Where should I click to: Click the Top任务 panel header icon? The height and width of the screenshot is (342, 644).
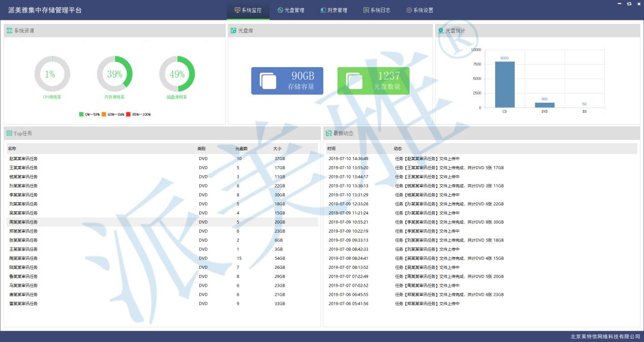tap(9, 133)
